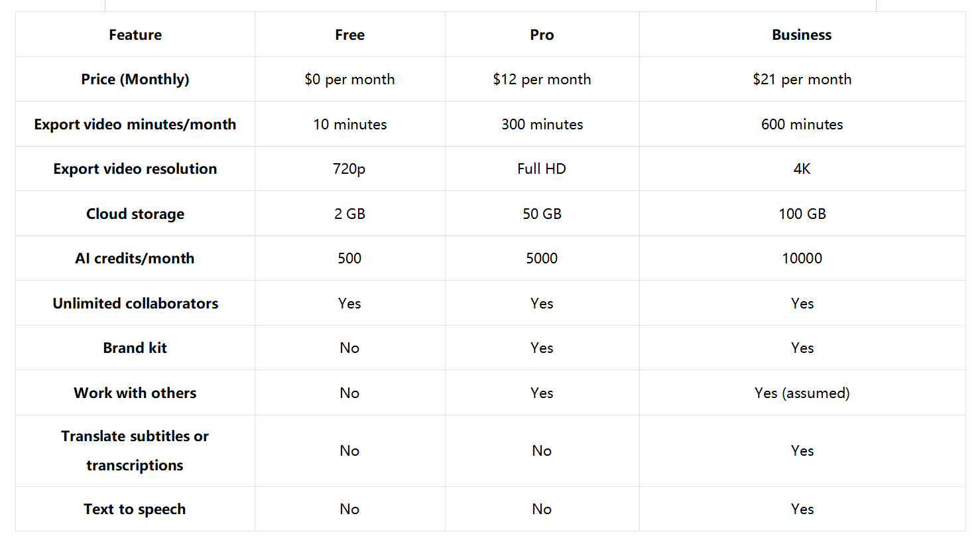This screenshot has height=540, width=980.
Task: Click the $12 per month cell
Action: (x=542, y=80)
